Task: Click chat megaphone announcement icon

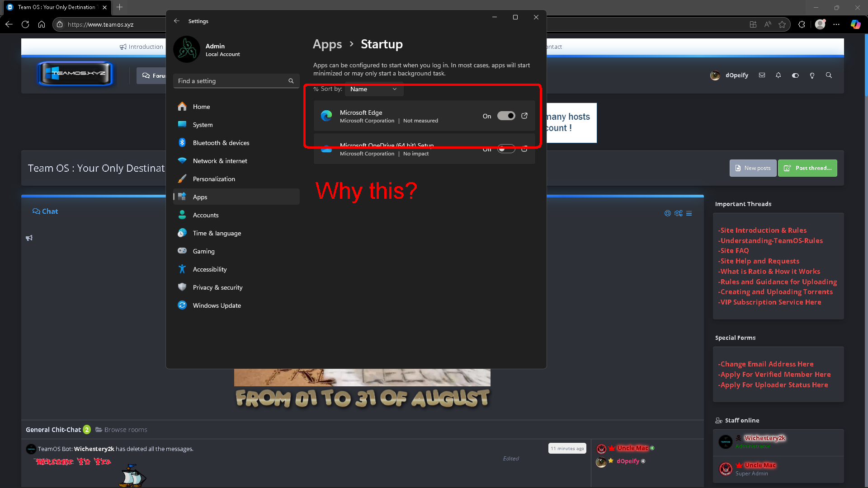Action: [x=29, y=238]
